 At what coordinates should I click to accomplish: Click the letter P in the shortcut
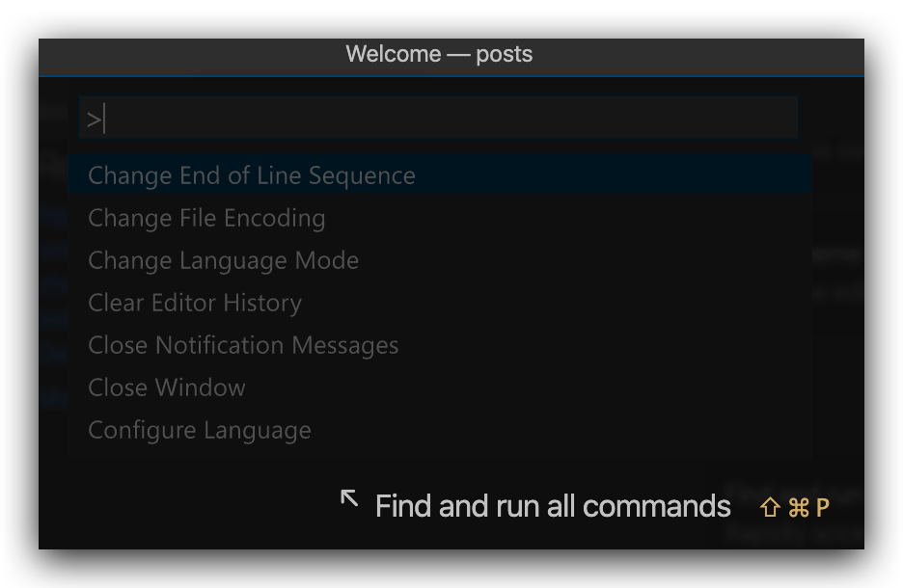822,508
